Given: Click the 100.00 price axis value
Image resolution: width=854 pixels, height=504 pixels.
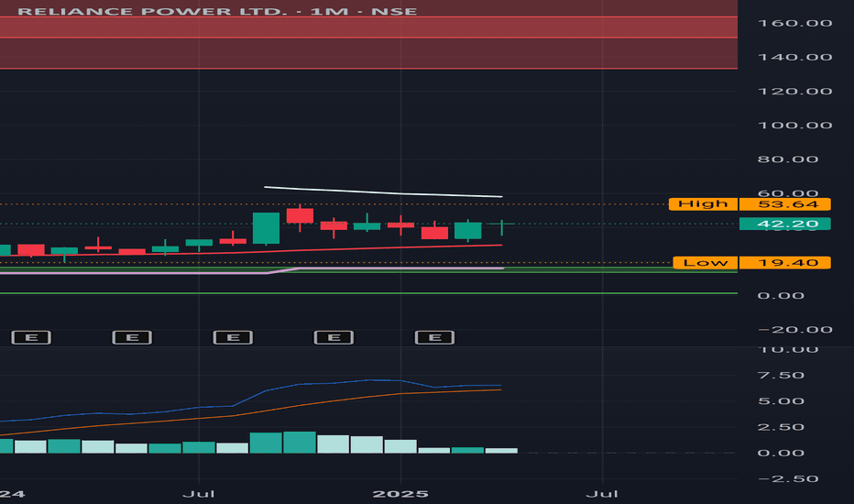Looking at the screenshot, I should (794, 126).
